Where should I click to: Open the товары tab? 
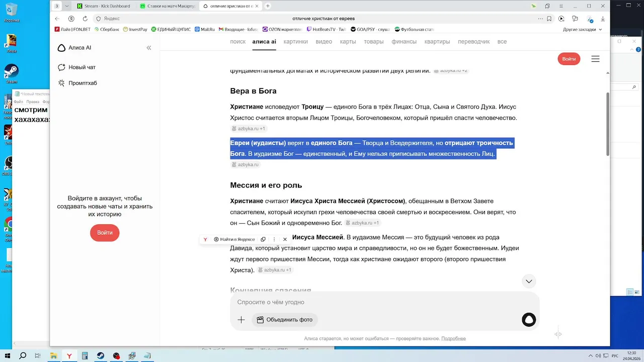tap(374, 42)
